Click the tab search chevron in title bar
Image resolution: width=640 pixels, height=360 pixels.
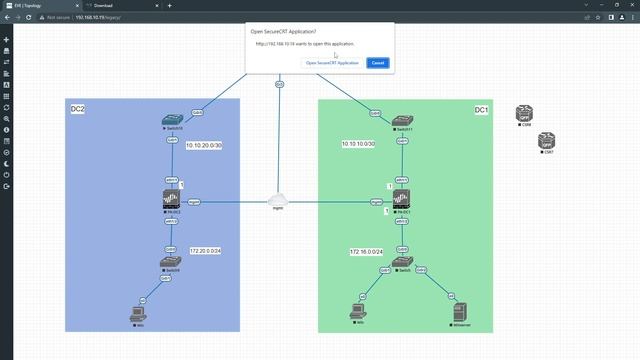tap(586, 5)
